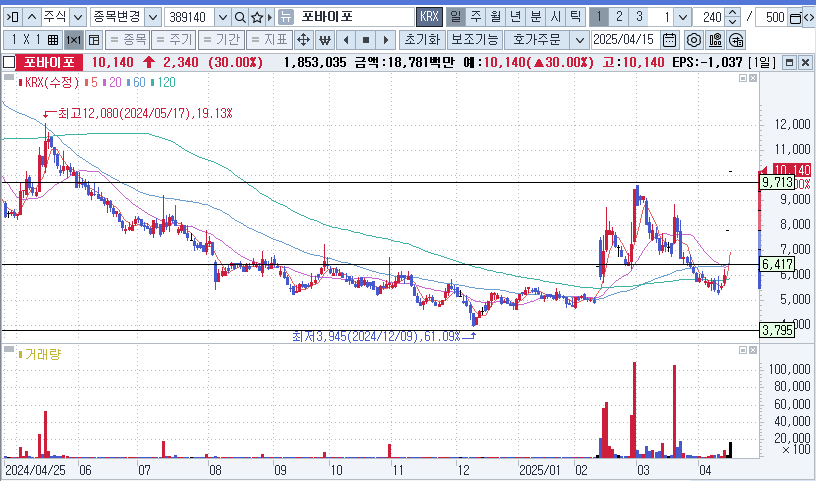Image resolution: width=816 pixels, height=481 pixels.
Task: Switch to daily 일 chart period
Action: coord(455,17)
